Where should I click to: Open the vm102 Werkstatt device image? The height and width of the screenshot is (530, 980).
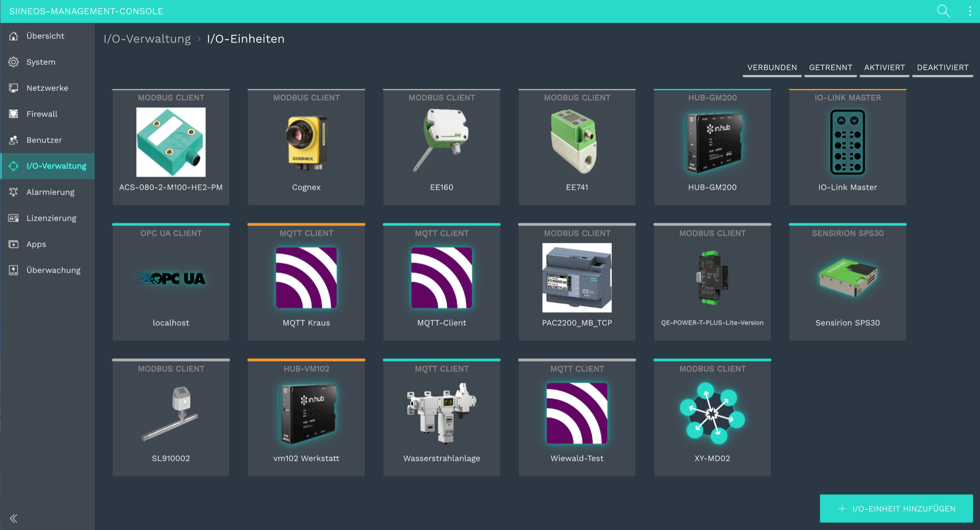point(308,413)
